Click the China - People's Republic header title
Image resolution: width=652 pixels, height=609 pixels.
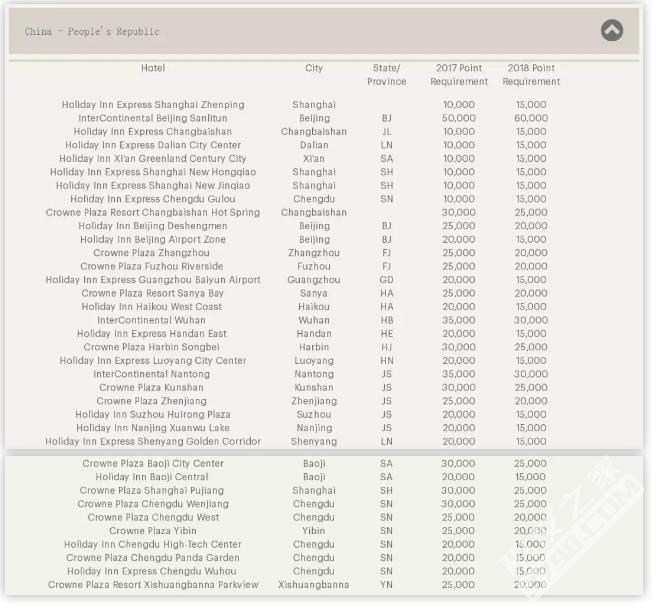tap(92, 32)
